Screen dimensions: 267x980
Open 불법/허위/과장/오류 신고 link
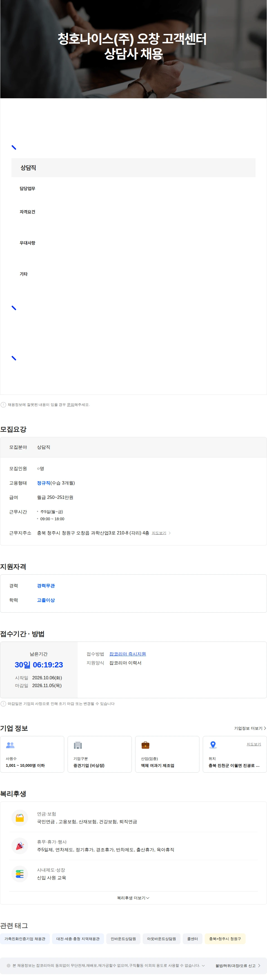238,966
